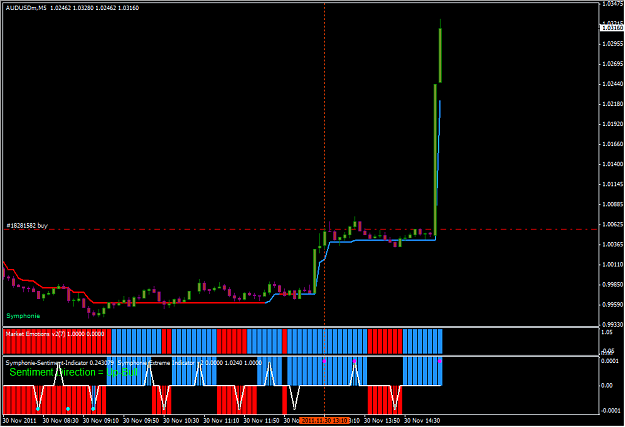Click price level 1.02955 on the axis
The width and height of the screenshot is (625, 427).
tap(613, 44)
